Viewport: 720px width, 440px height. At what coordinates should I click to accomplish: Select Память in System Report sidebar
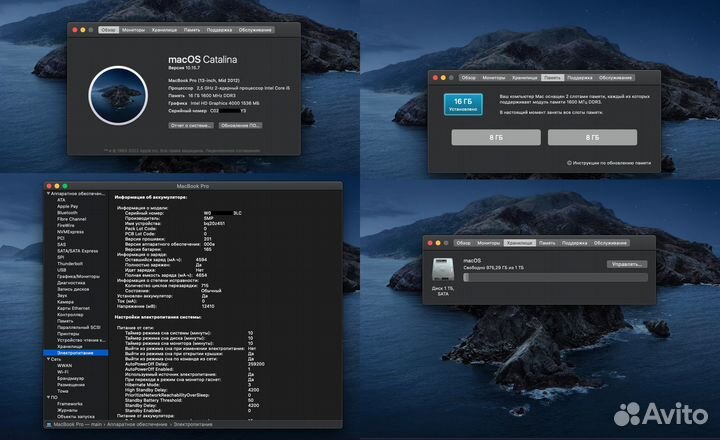tap(65, 321)
